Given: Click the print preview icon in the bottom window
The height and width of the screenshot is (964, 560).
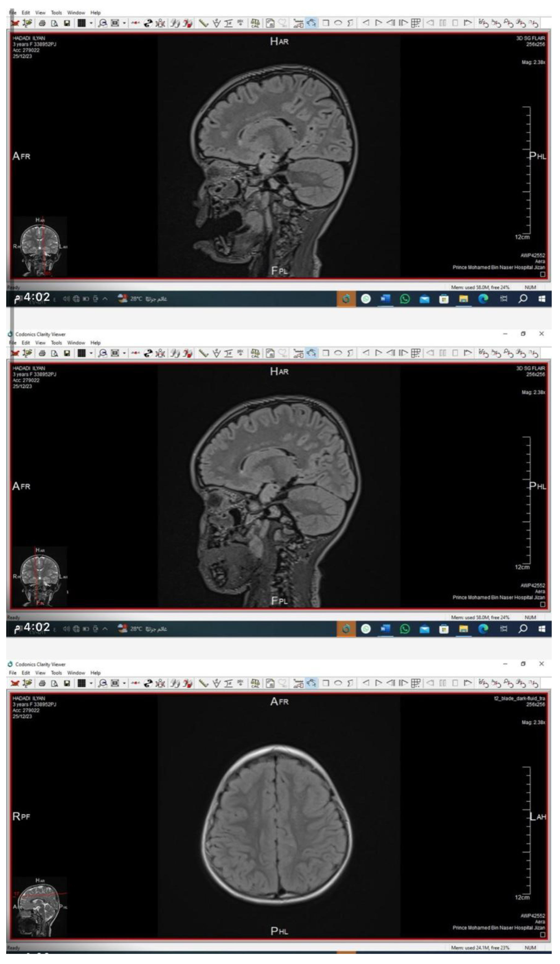Looking at the screenshot, I should (x=55, y=683).
